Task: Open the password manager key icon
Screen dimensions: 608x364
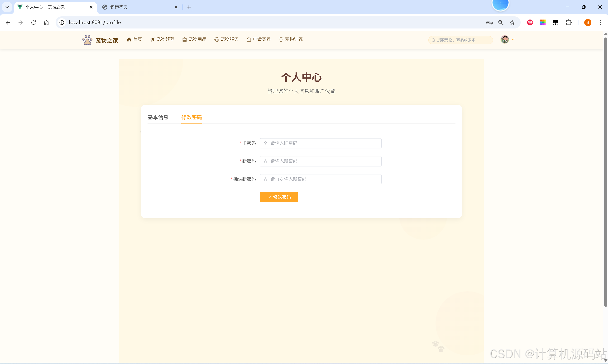Action: click(x=489, y=23)
